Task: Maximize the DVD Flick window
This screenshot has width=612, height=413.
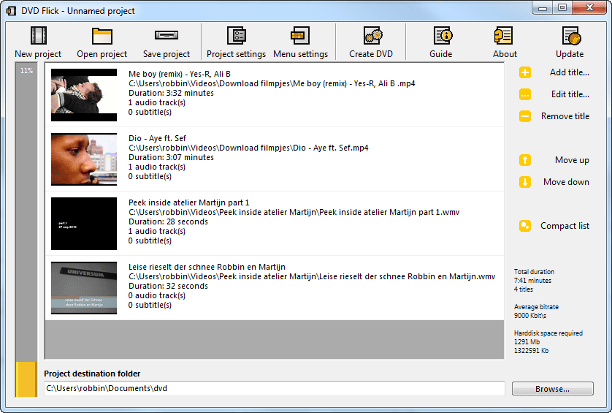Action: (x=562, y=8)
